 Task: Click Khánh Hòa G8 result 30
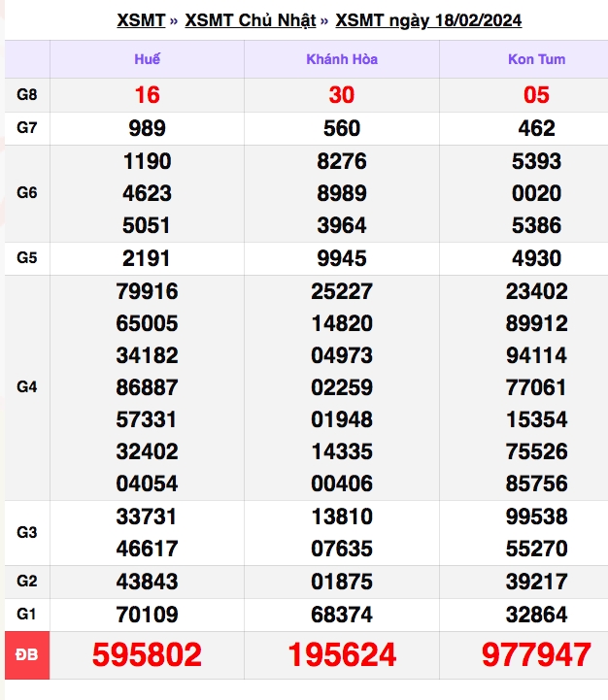[x=342, y=95]
